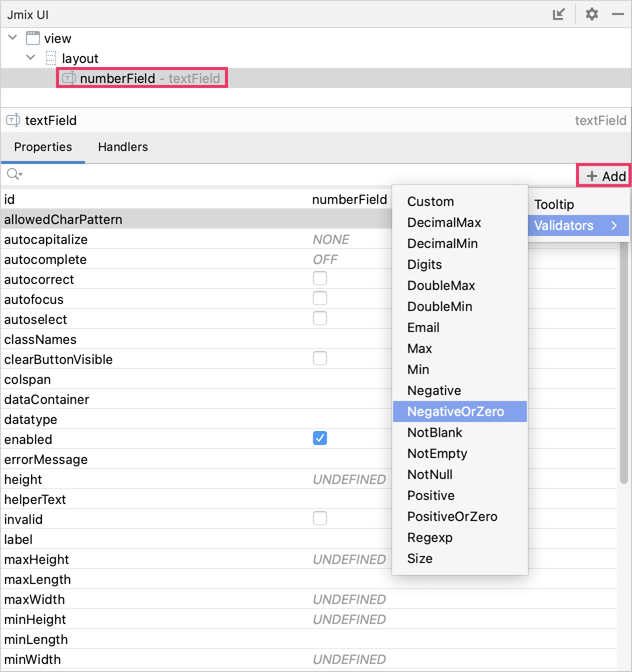The image size is (632, 672).
Task: Uncheck the enabled checkbox
Action: coord(320,438)
